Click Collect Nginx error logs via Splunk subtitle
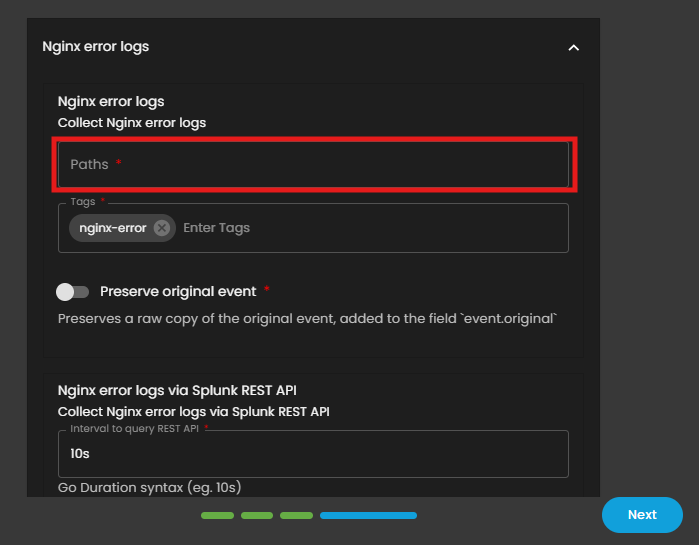This screenshot has height=545, width=699. coord(193,411)
